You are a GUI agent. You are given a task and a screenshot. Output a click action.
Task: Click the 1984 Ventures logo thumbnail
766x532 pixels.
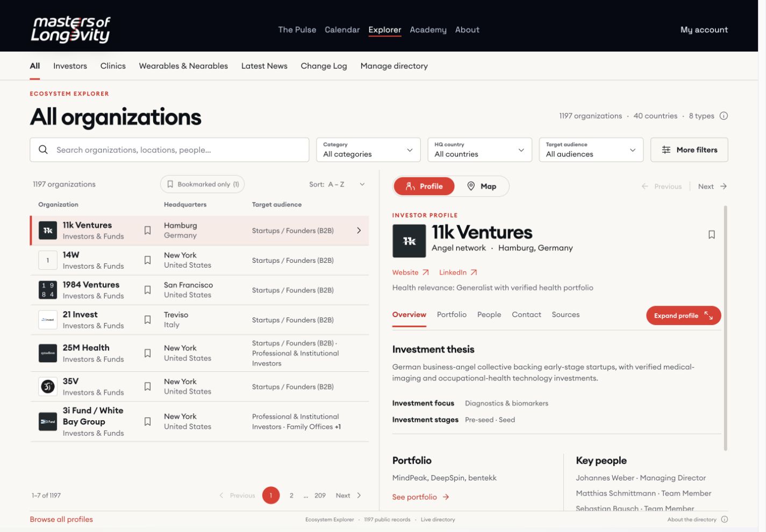tap(48, 290)
